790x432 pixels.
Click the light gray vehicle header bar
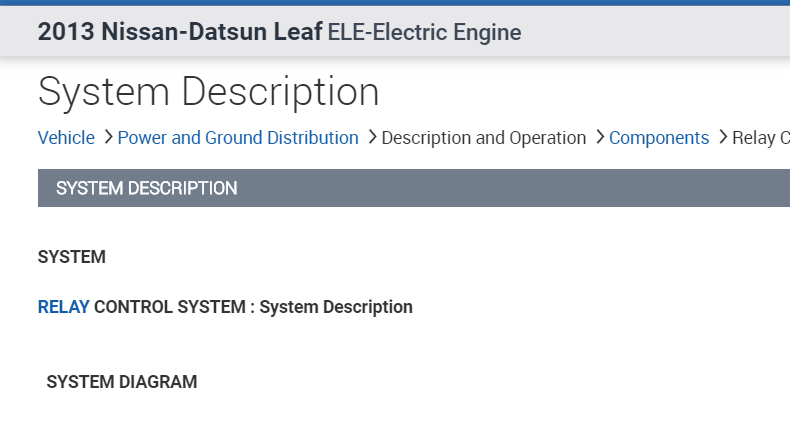click(x=650, y=32)
